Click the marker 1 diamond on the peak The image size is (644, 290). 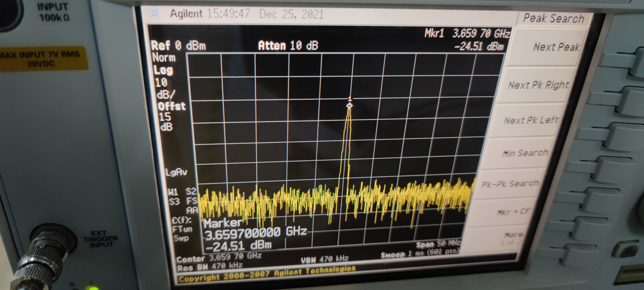click(x=350, y=106)
